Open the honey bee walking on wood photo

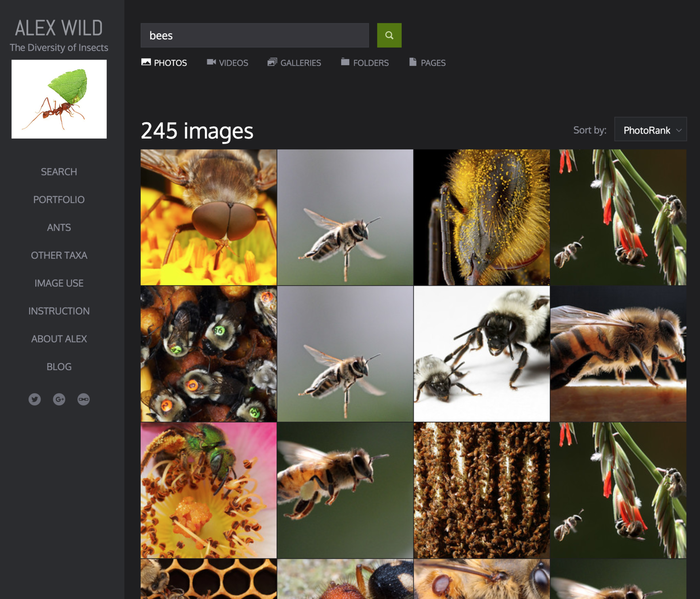(618, 354)
